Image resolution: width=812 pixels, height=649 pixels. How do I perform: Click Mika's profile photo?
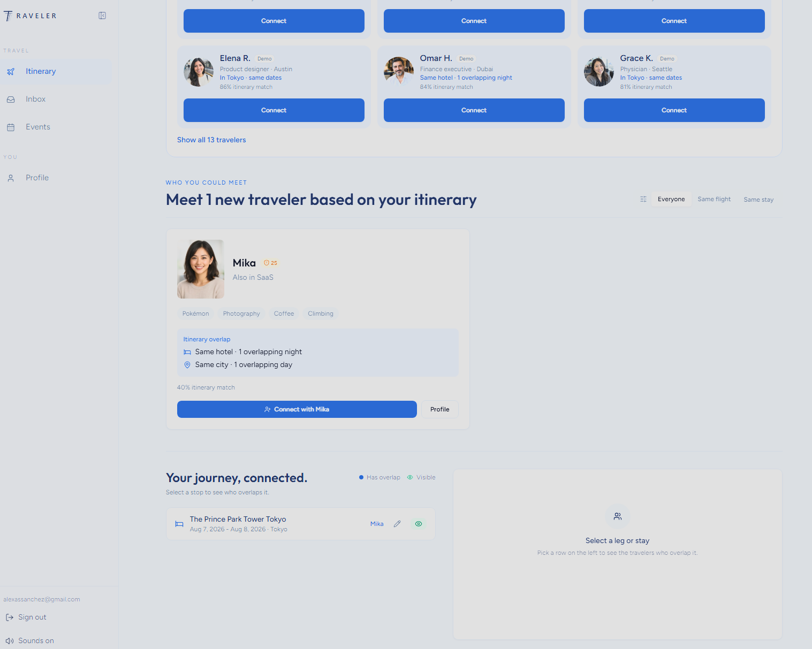[x=201, y=269]
